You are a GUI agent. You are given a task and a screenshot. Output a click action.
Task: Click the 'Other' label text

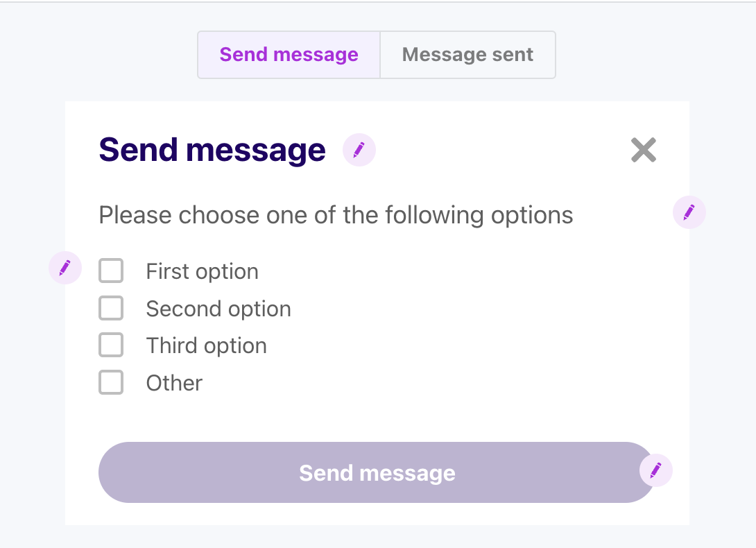pyautogui.click(x=174, y=383)
